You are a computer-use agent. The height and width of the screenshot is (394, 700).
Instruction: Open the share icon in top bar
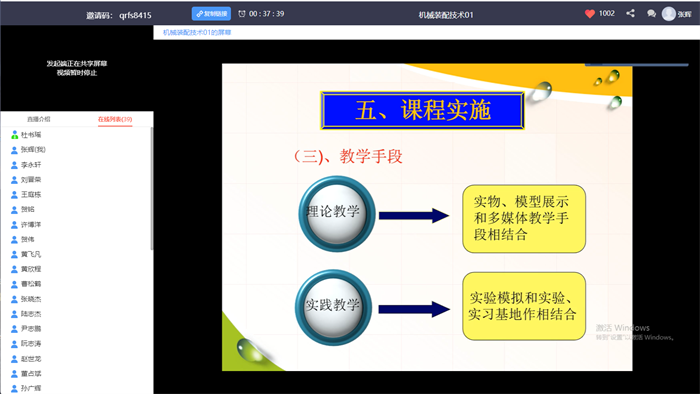pos(630,13)
